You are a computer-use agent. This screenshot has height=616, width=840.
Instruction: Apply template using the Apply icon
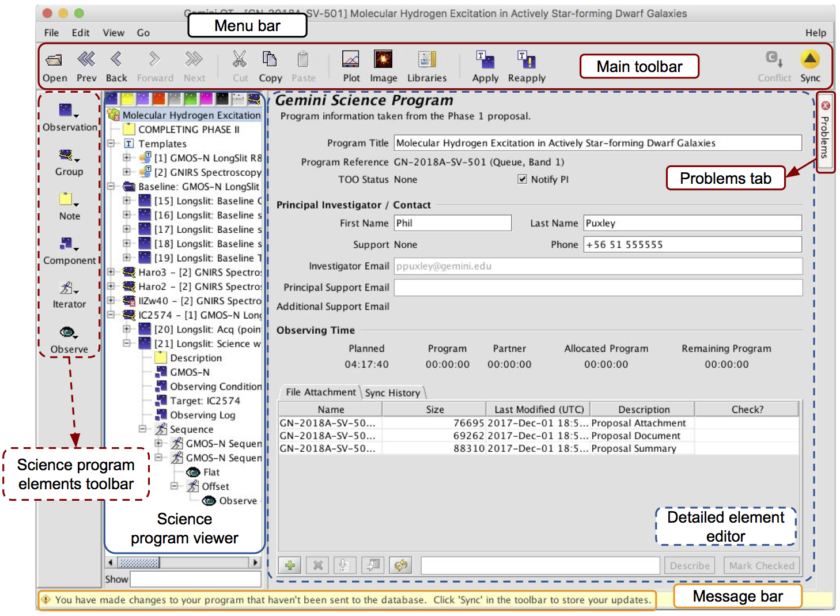tap(485, 59)
